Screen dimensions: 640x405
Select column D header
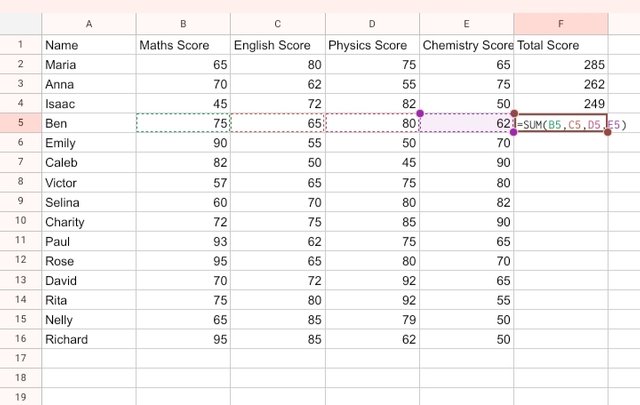click(x=372, y=24)
